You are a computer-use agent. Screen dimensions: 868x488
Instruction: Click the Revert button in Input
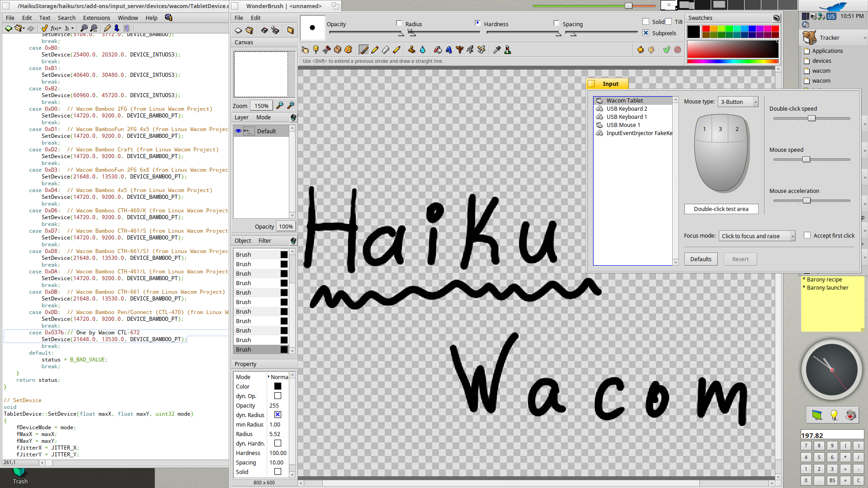coord(741,259)
